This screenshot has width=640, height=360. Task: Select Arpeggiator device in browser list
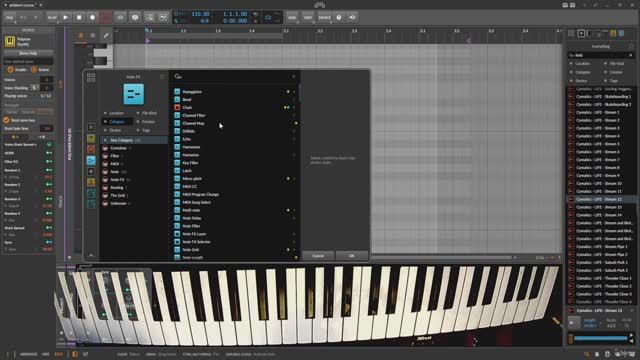coord(235,92)
